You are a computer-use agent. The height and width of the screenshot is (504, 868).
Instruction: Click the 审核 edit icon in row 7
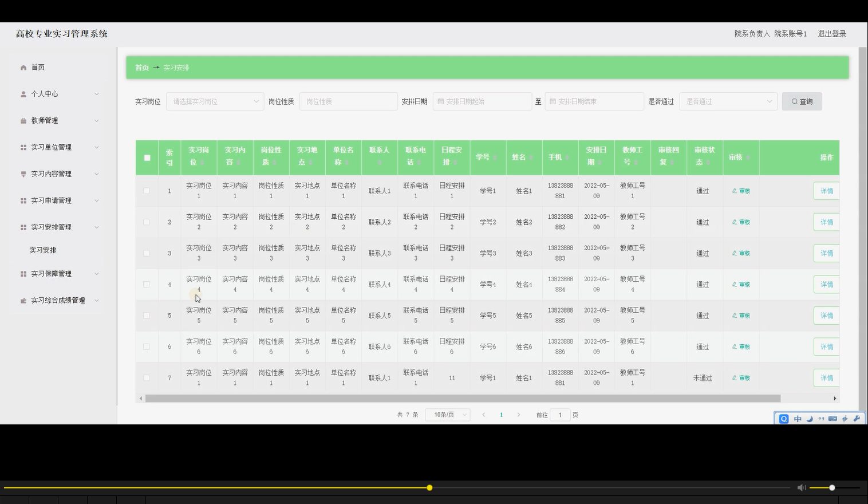tap(735, 378)
